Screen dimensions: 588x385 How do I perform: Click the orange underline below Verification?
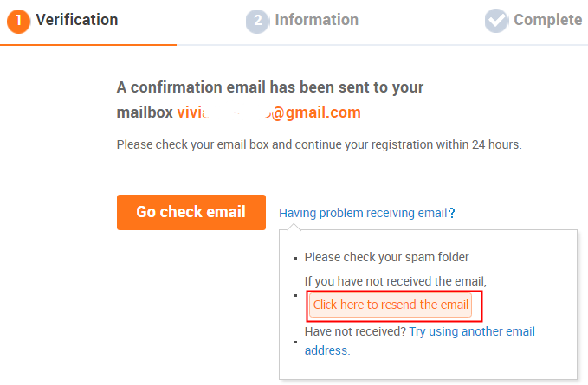[x=88, y=44]
